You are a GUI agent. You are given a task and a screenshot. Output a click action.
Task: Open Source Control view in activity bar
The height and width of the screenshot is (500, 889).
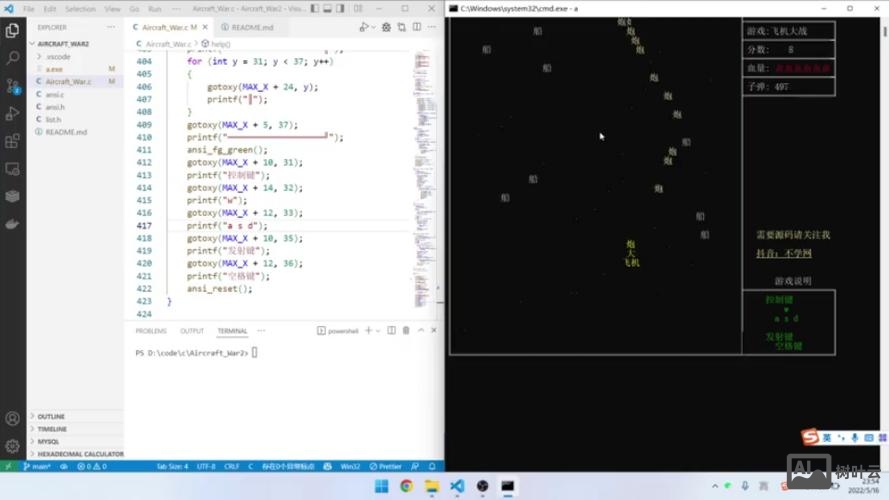pyautogui.click(x=13, y=86)
